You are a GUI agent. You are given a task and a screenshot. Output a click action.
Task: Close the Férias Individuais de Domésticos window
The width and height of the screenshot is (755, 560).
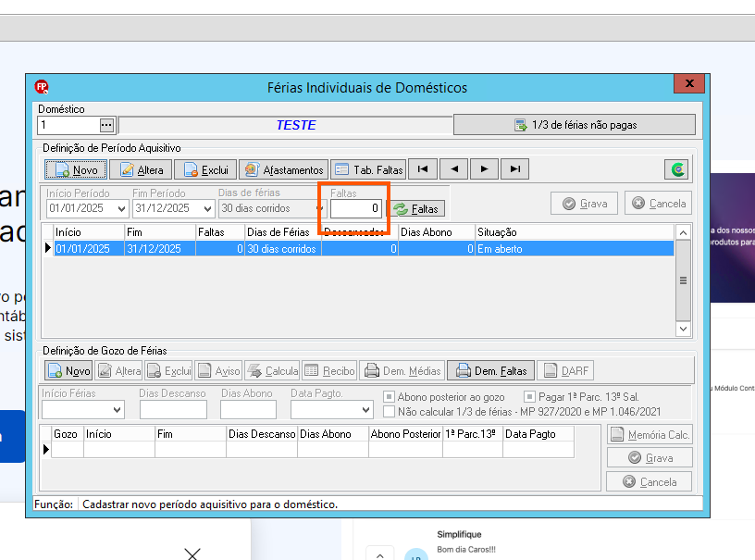coord(689,83)
